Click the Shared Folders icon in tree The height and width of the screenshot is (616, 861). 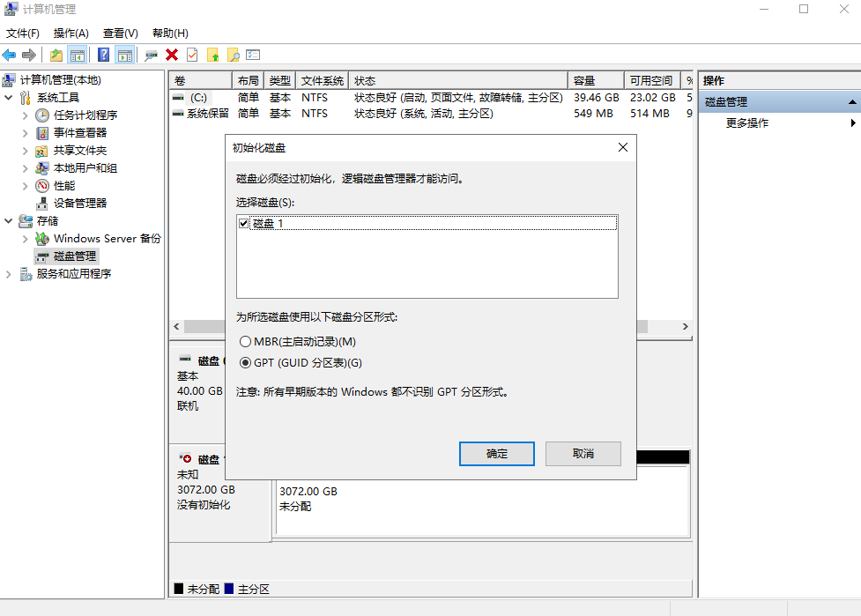point(41,151)
